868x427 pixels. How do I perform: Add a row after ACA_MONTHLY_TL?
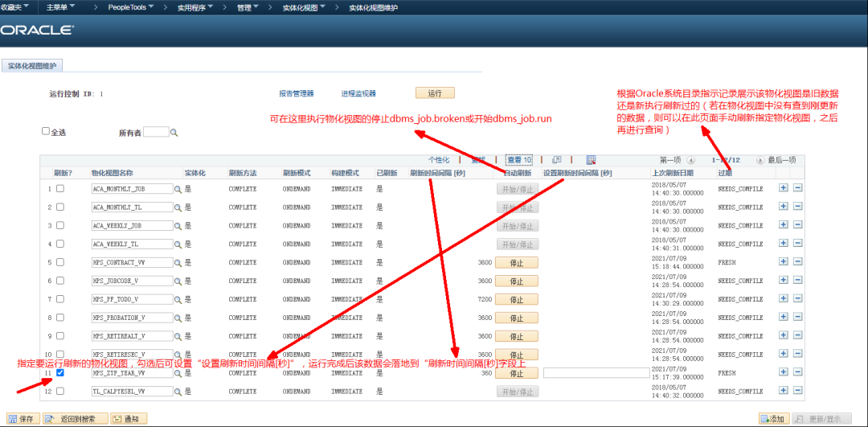click(x=784, y=207)
